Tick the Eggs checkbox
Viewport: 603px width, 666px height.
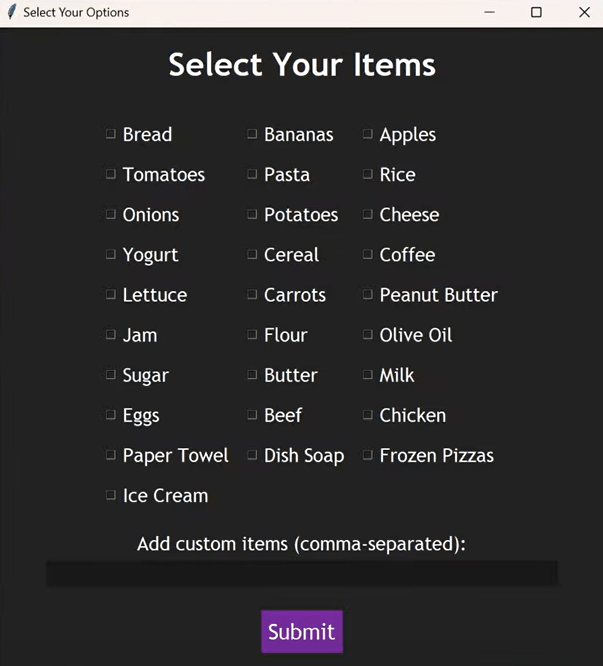click(x=111, y=415)
